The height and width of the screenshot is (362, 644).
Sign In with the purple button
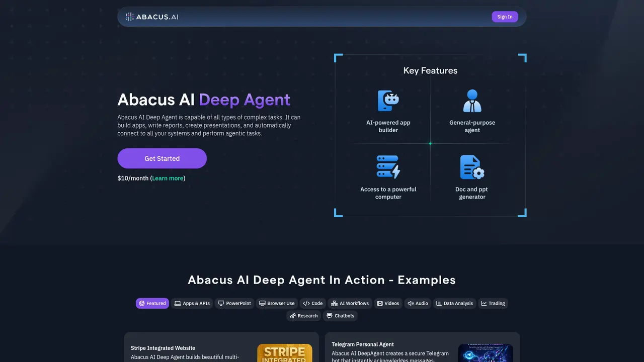tap(505, 17)
